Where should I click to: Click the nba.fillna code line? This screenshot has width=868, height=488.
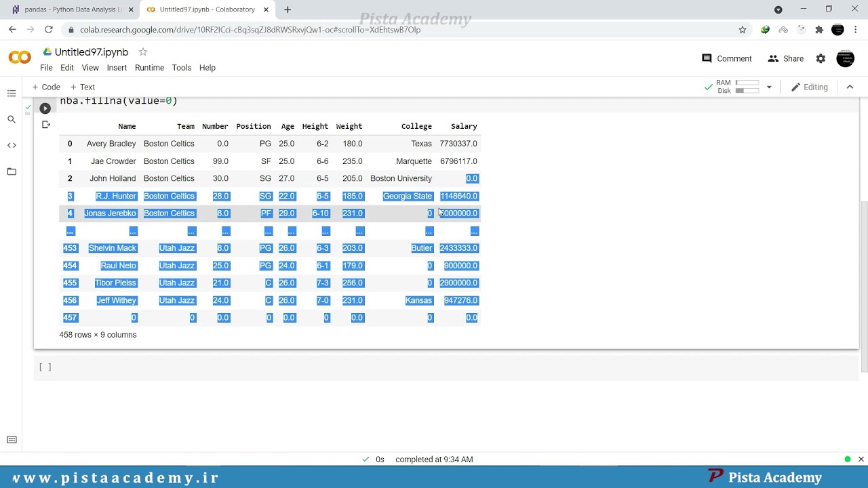[119, 102]
